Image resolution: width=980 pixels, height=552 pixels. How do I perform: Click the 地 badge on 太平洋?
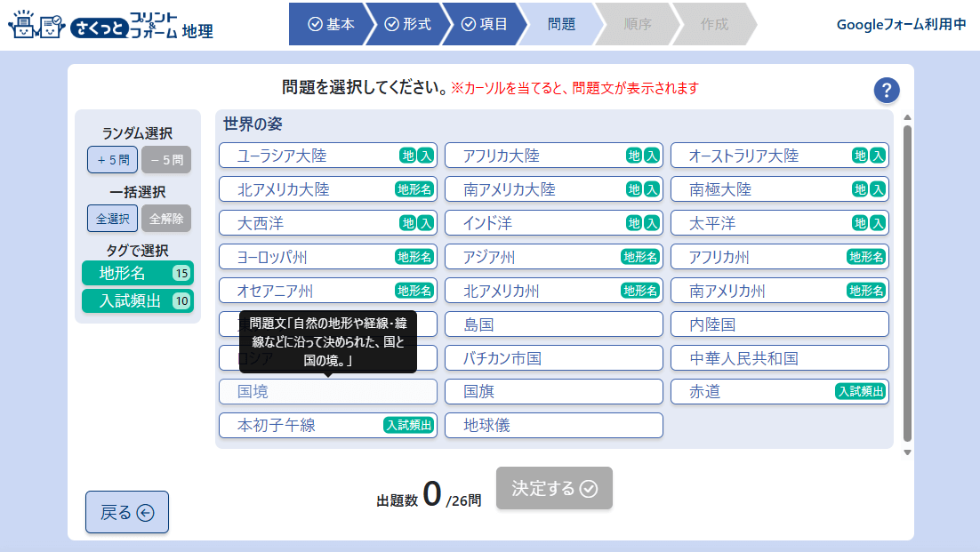[x=860, y=223]
